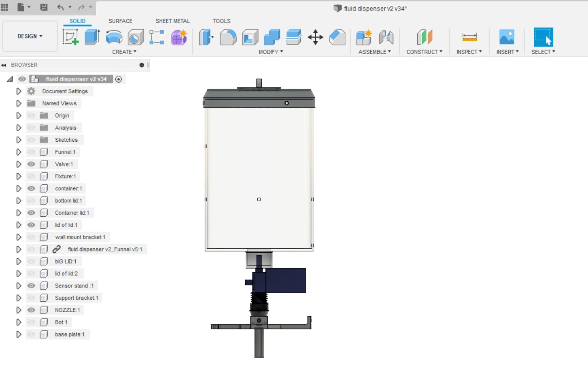Hide the container:1 component

[31, 188]
